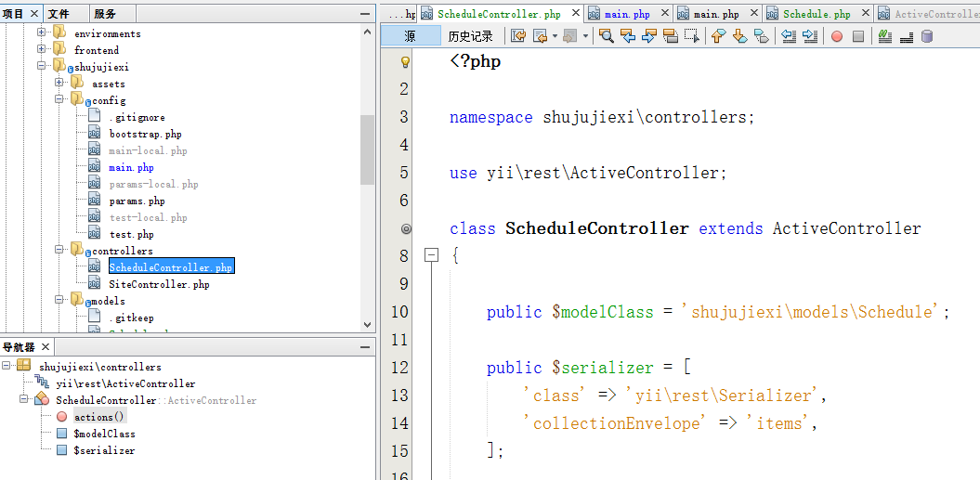Click project tree scrollbar down arrow
The height and width of the screenshot is (480, 980).
(368, 324)
